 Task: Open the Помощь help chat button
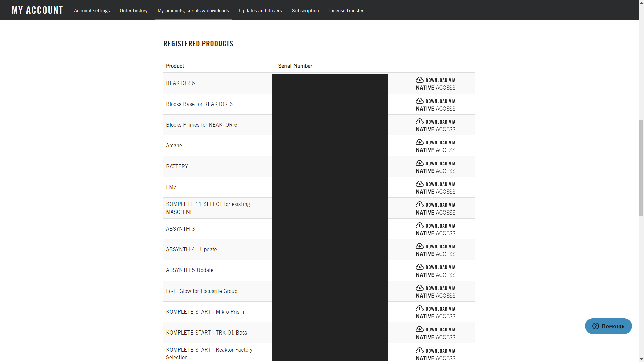click(x=608, y=326)
